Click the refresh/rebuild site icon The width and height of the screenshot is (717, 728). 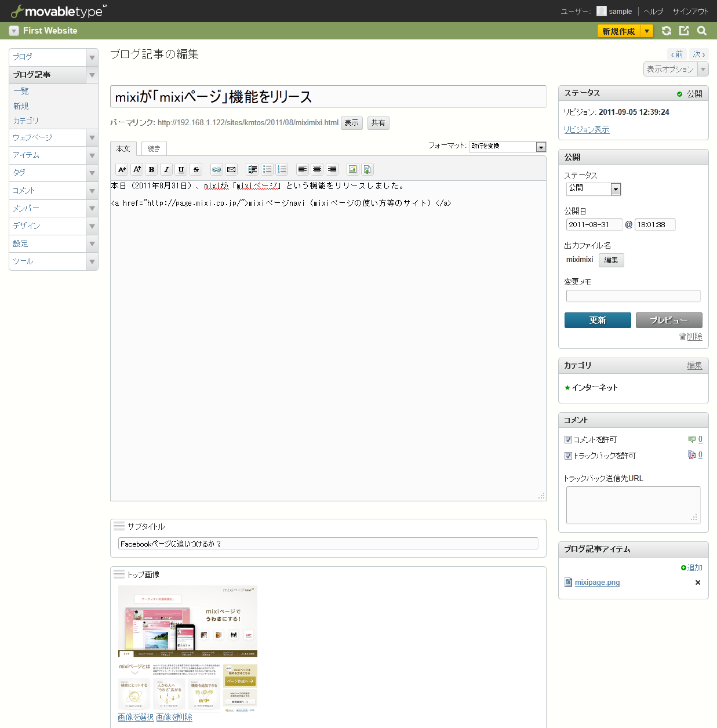click(667, 31)
